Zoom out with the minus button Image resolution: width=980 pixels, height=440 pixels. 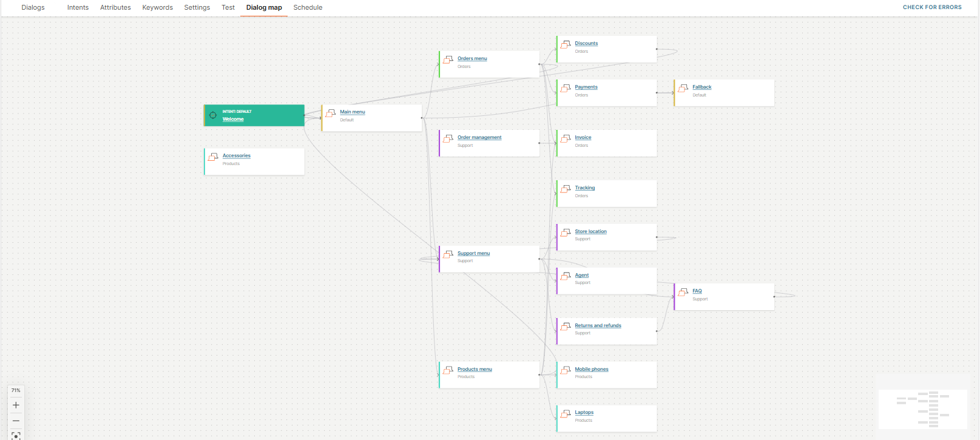(x=16, y=421)
